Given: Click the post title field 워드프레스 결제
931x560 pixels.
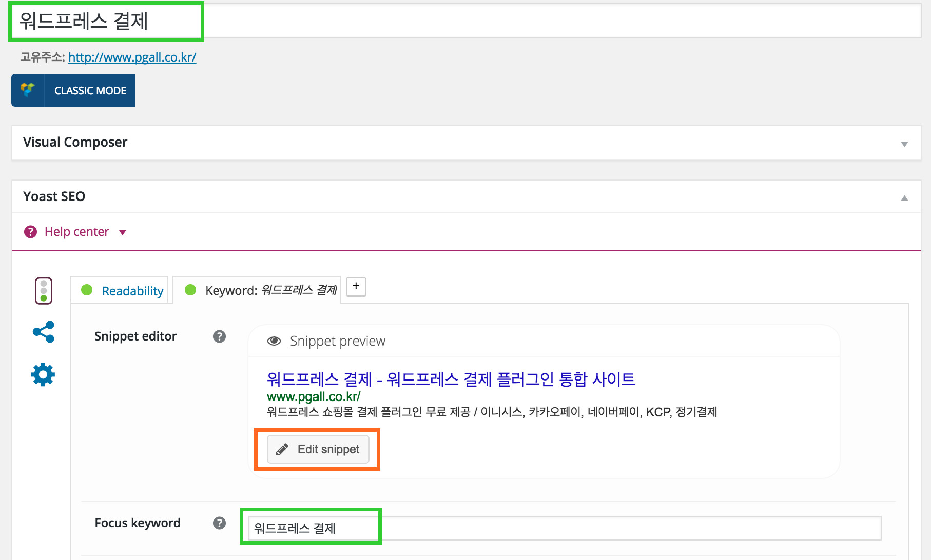Looking at the screenshot, I should point(466,21).
